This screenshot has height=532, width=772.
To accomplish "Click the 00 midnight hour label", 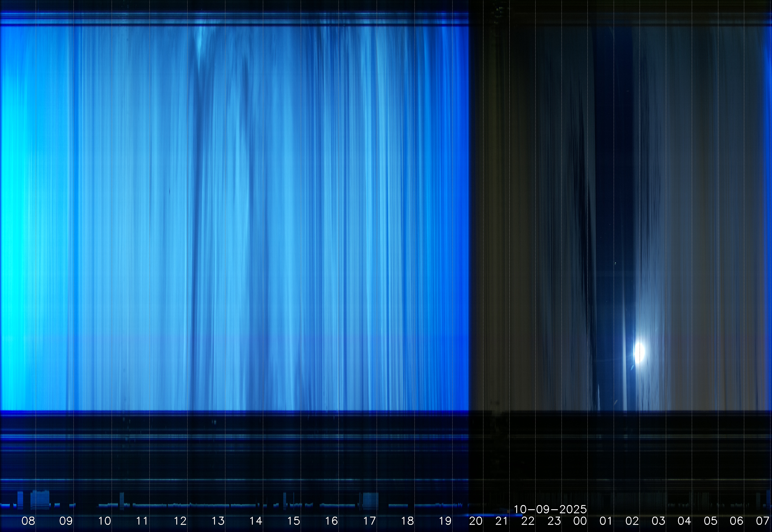I will (580, 521).
